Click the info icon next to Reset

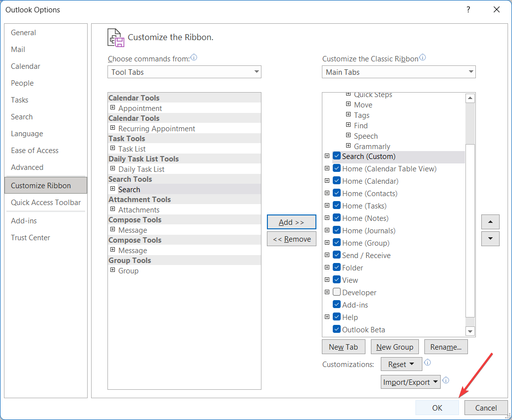pos(427,362)
